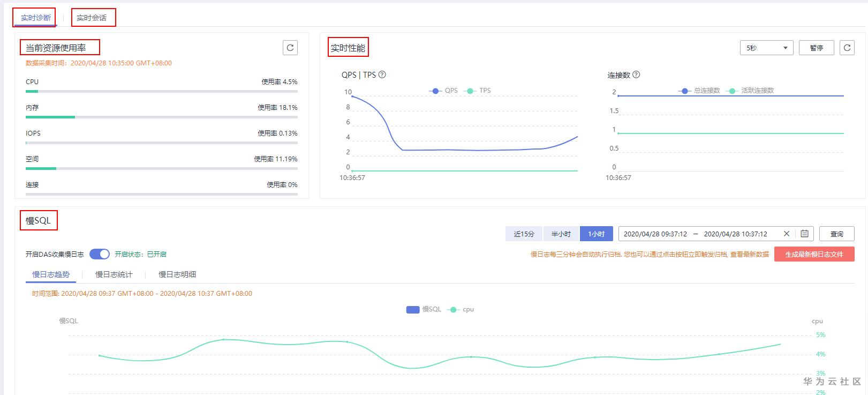868x395 pixels.
Task: Click the help icon beside 连接数
Action: [x=636, y=74]
